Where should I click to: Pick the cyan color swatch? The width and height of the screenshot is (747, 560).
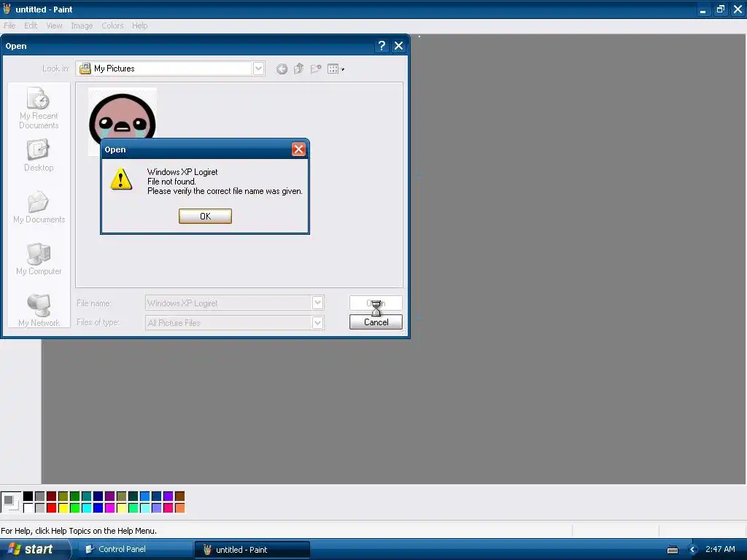pyautogui.click(x=86, y=508)
